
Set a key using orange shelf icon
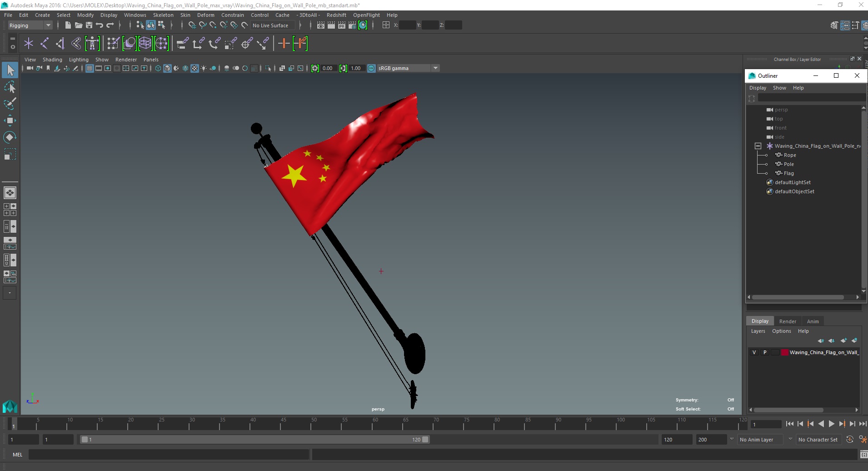284,44
